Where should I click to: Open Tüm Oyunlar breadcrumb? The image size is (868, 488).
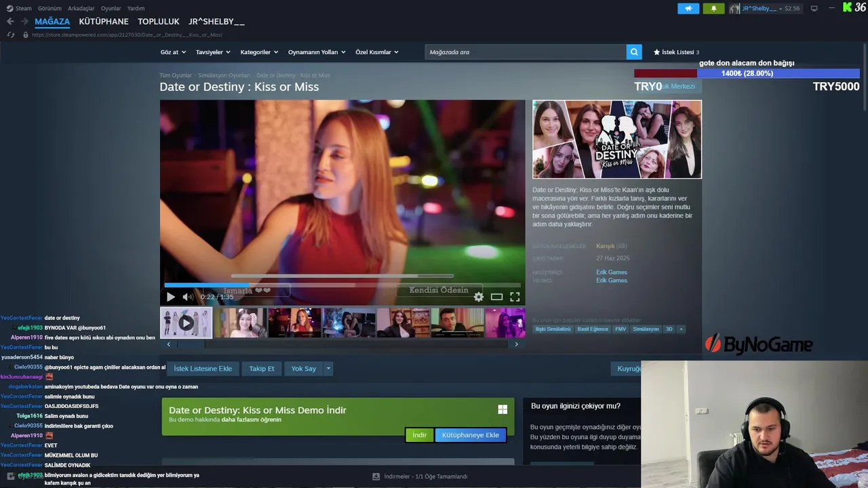[176, 75]
